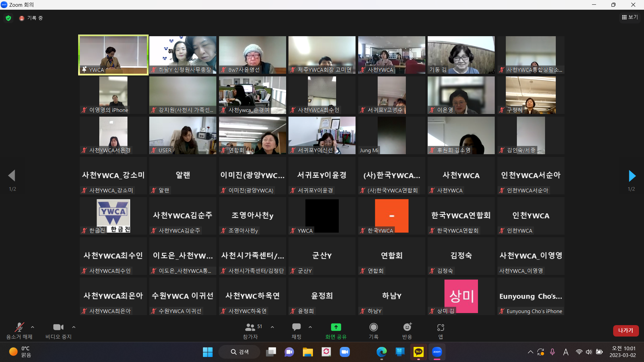Click USER participant video tile
Viewport: 644px width, 362px height.
tap(182, 135)
